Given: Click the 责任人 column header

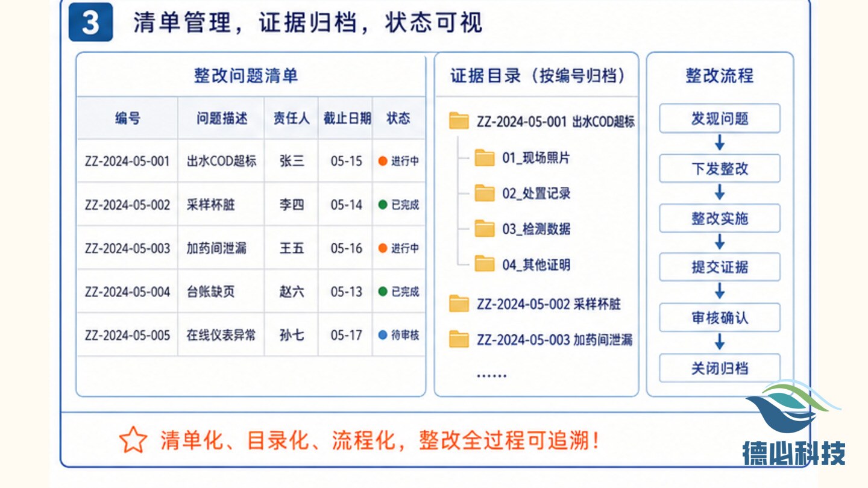Looking at the screenshot, I should tap(291, 119).
